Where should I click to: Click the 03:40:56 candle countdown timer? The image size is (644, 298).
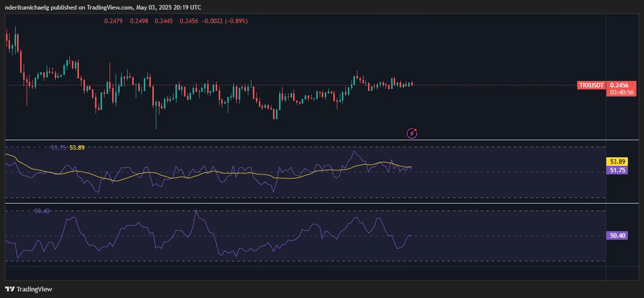621,92
